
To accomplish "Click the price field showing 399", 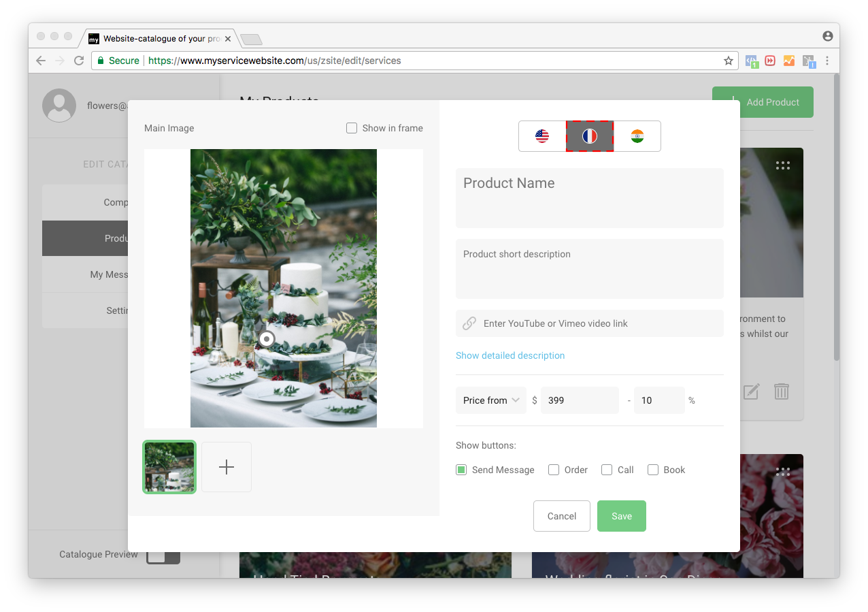I will (x=580, y=400).
